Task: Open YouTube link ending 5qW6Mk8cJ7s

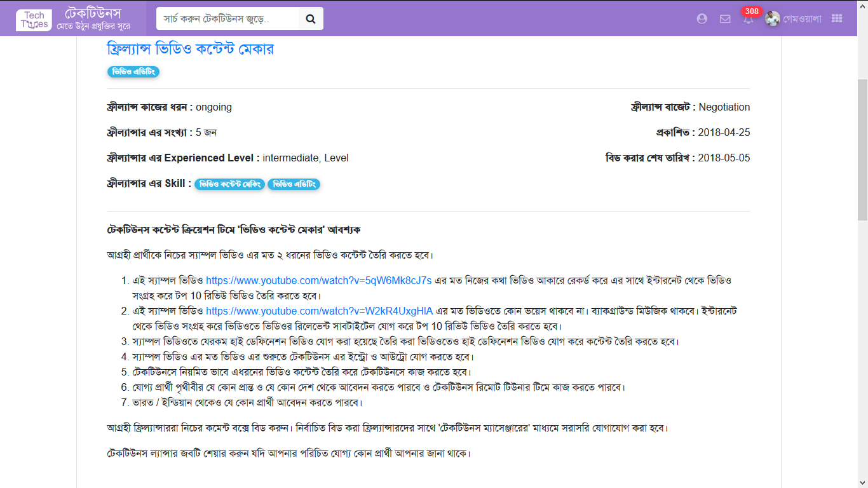Action: (x=319, y=280)
